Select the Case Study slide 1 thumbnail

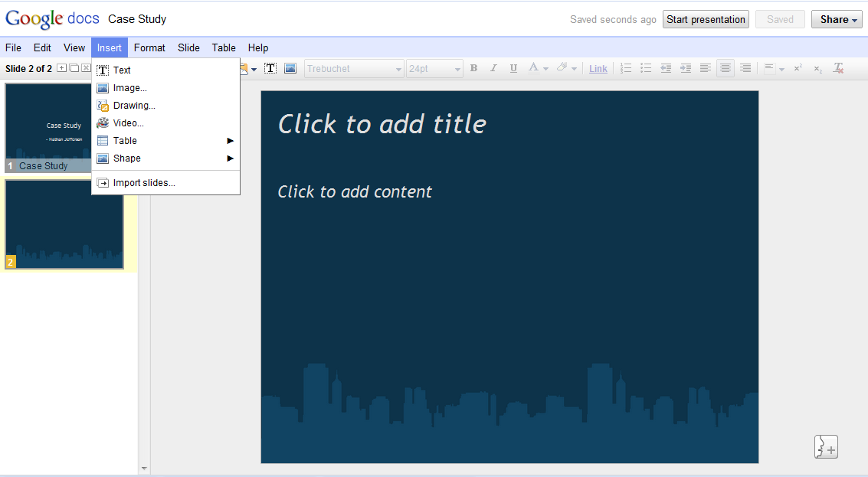pos(47,126)
